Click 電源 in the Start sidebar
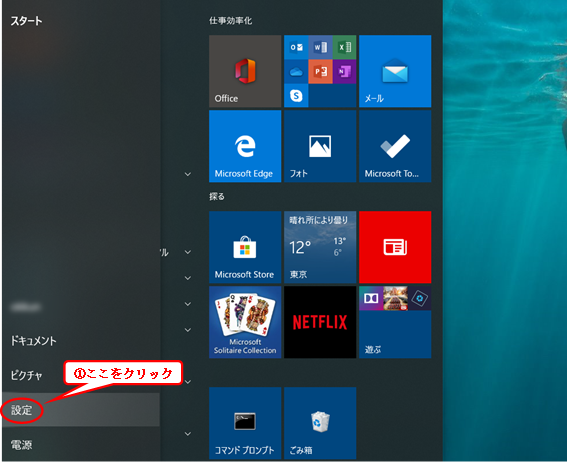The width and height of the screenshot is (567, 462). pyautogui.click(x=81, y=445)
